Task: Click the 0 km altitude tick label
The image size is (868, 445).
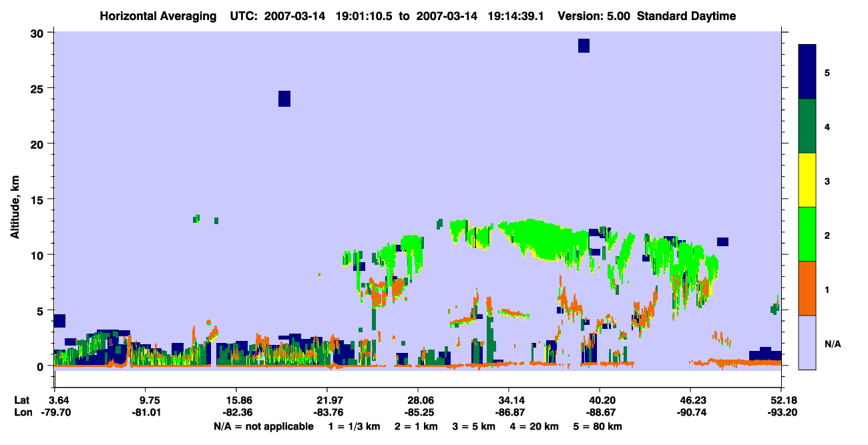Action: point(41,366)
